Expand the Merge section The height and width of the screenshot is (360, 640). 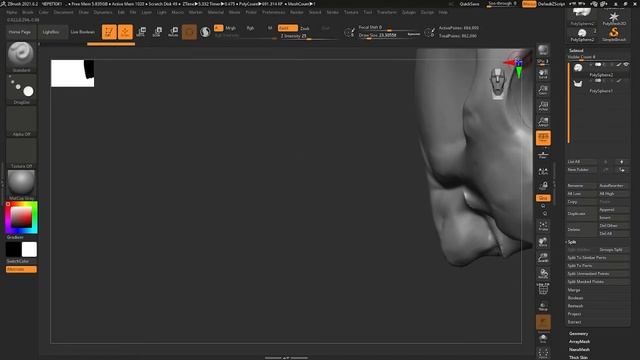pos(574,290)
